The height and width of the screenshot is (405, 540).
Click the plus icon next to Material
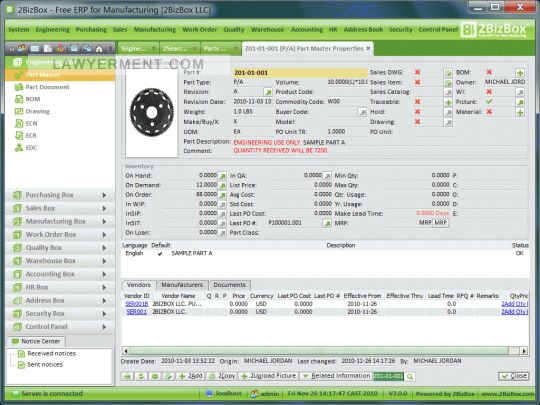click(520, 112)
